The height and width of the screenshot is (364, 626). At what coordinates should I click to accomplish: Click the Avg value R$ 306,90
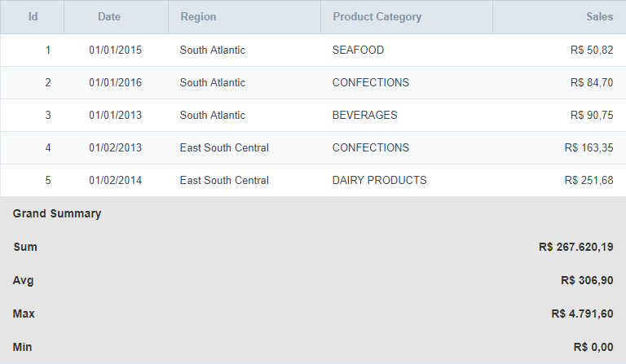[587, 281]
